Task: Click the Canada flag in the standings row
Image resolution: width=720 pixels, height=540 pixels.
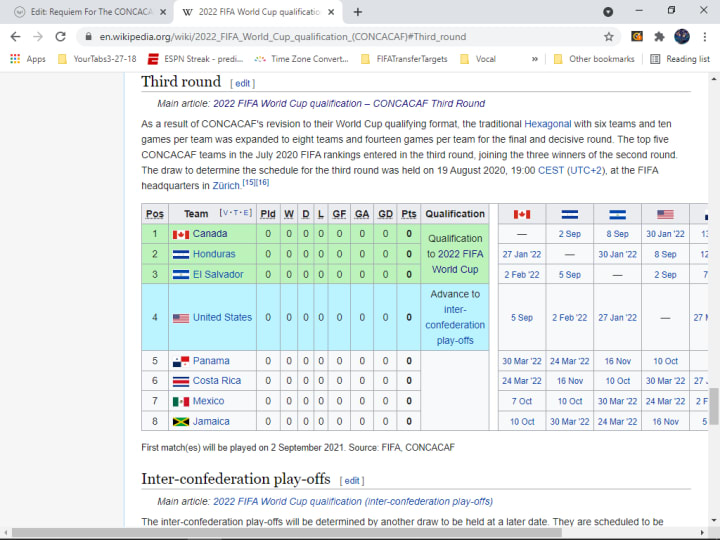Action: pyautogui.click(x=181, y=234)
